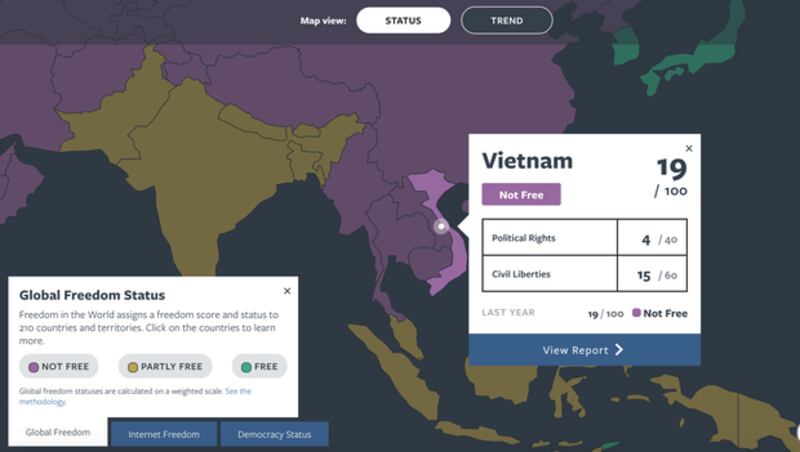The height and width of the screenshot is (452, 800).
Task: Click the Political Rights score row
Action: coord(585,238)
